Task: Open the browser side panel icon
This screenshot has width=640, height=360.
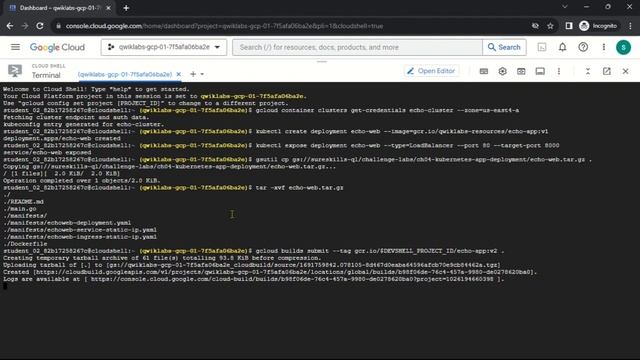Action: coord(569,26)
